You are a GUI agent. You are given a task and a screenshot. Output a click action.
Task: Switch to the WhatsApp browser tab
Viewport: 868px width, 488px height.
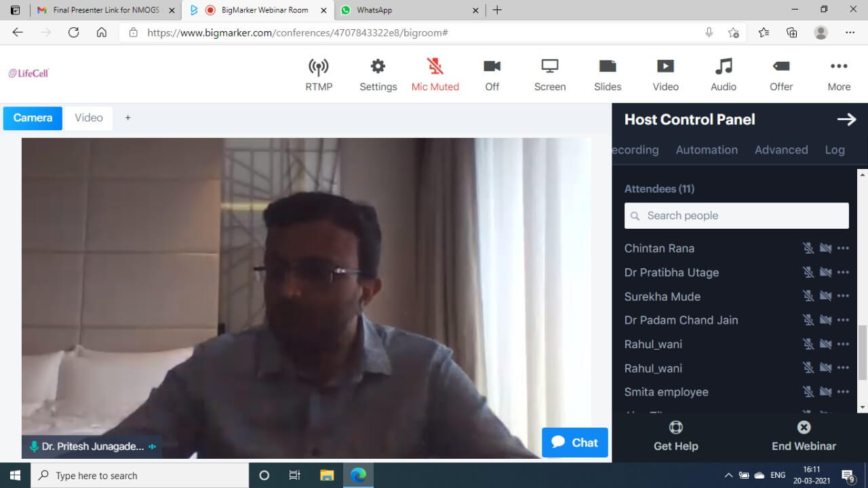[x=409, y=10]
